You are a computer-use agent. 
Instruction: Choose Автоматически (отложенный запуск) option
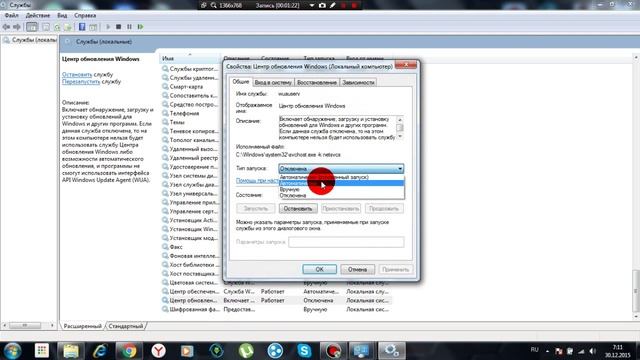point(341,177)
